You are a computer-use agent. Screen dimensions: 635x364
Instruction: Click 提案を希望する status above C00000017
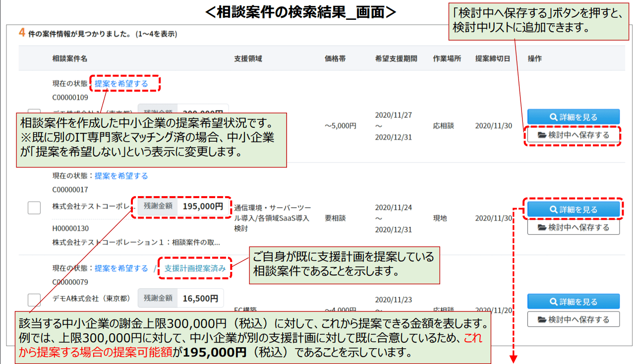[121, 176]
